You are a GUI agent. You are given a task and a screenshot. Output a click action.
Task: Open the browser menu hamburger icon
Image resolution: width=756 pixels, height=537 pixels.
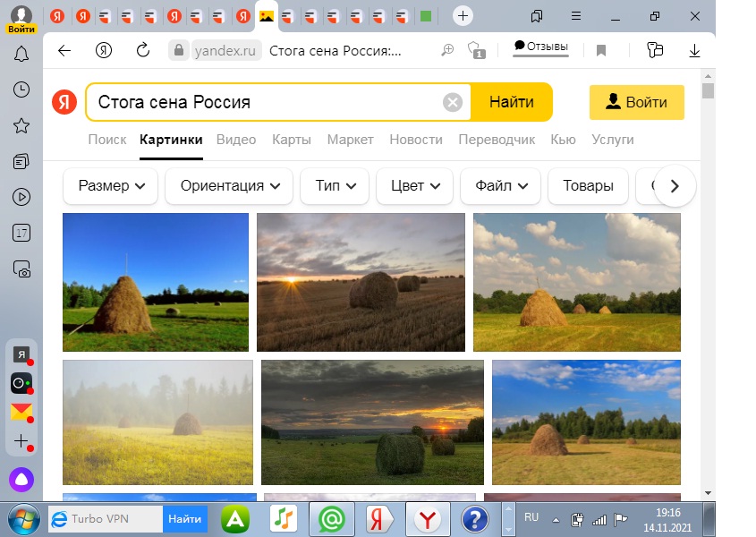click(x=575, y=16)
